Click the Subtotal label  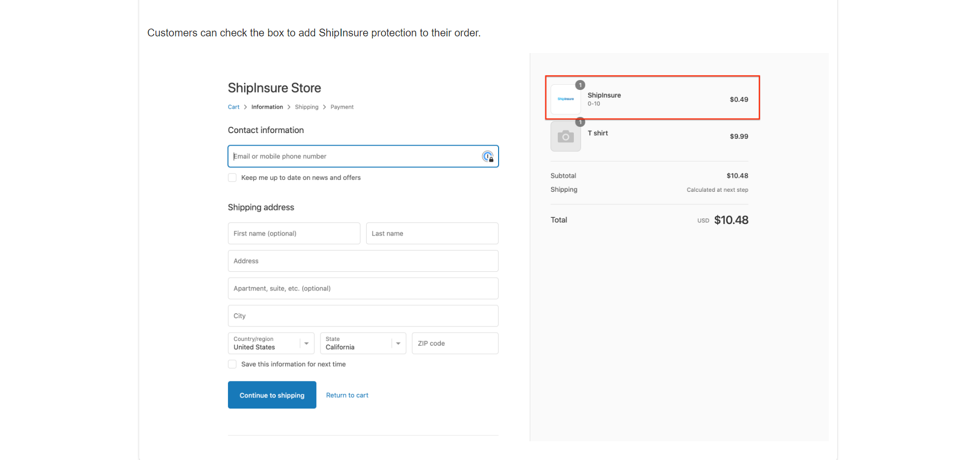[x=563, y=176]
